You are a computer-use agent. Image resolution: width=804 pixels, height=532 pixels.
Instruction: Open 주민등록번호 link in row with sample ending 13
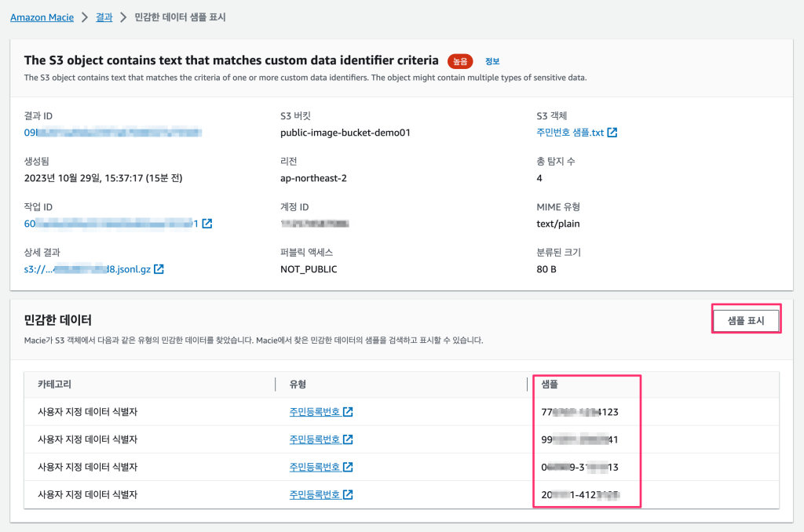tap(314, 468)
